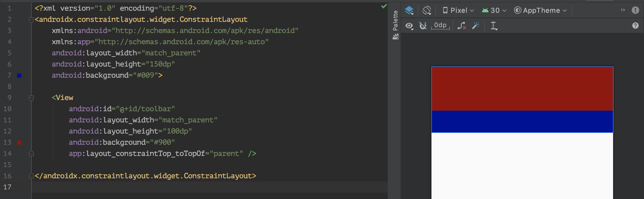Click the red #900 gutter color swatch

coord(19,143)
